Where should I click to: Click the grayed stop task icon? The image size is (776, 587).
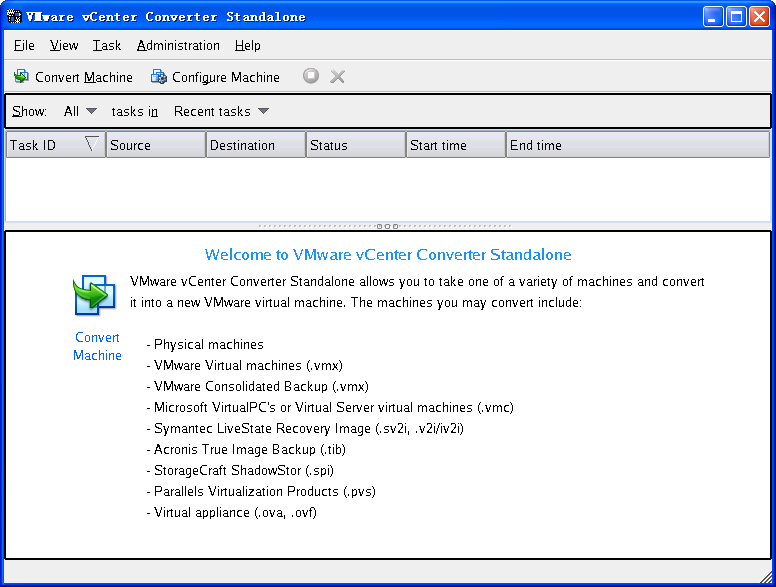click(x=311, y=76)
